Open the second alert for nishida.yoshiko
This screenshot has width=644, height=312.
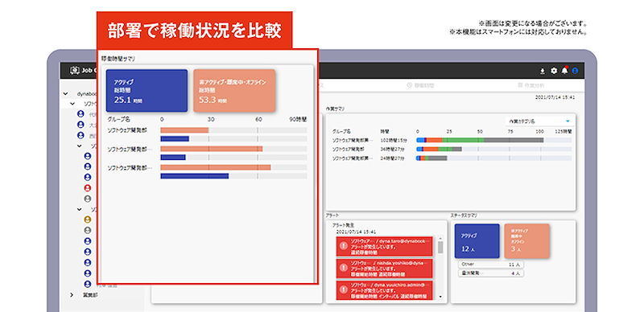[x=384, y=268]
